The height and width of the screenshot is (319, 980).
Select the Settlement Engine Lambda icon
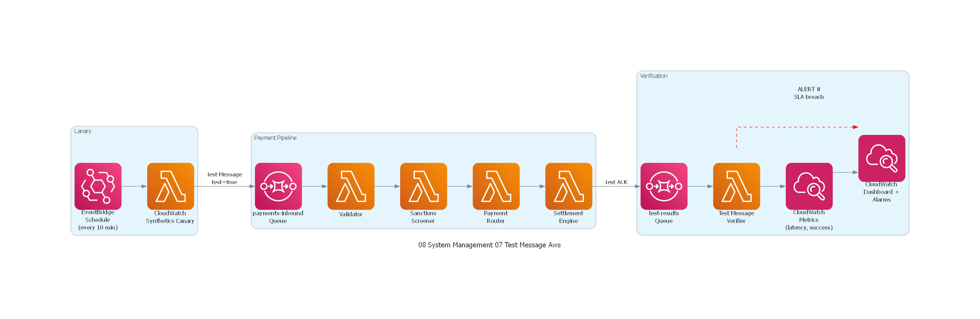click(x=568, y=186)
